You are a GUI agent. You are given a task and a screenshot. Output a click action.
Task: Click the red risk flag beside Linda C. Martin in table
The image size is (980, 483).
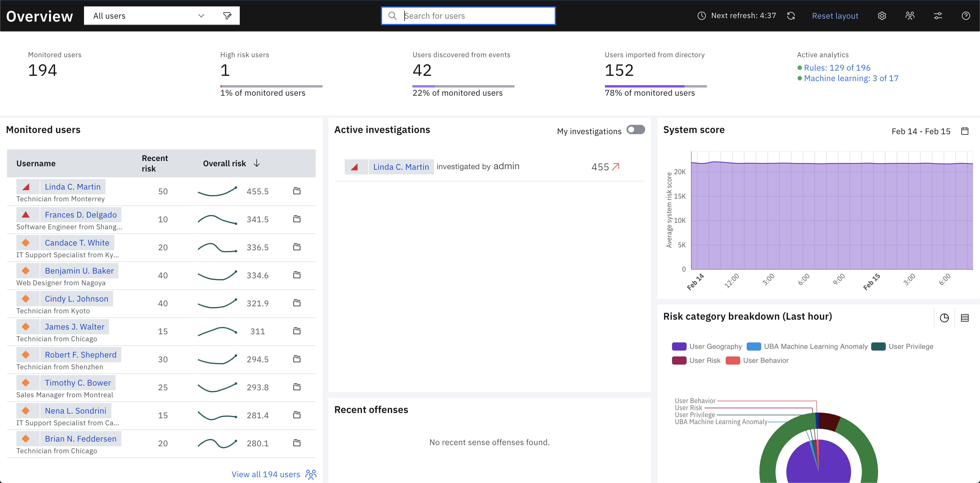26,187
